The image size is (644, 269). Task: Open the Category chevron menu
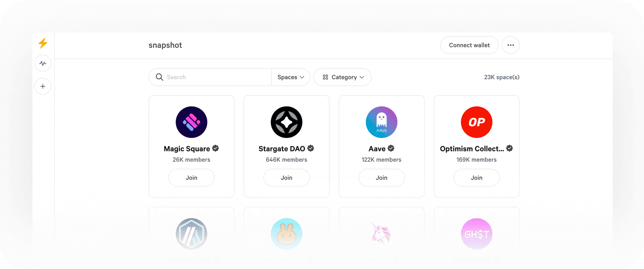point(362,77)
